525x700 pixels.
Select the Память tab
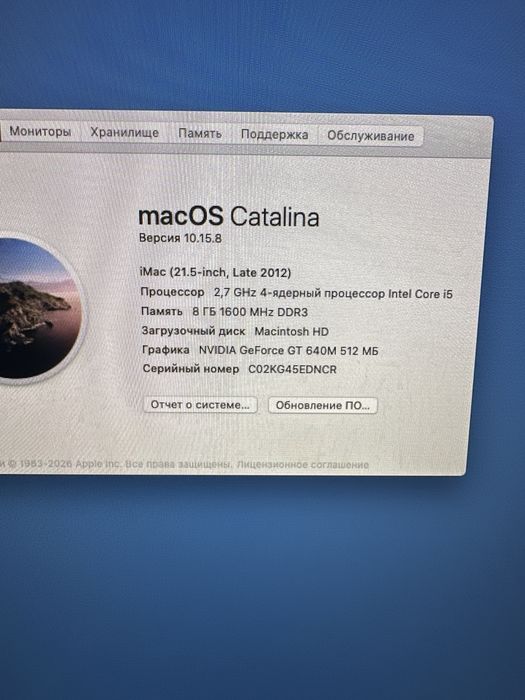tap(200, 133)
